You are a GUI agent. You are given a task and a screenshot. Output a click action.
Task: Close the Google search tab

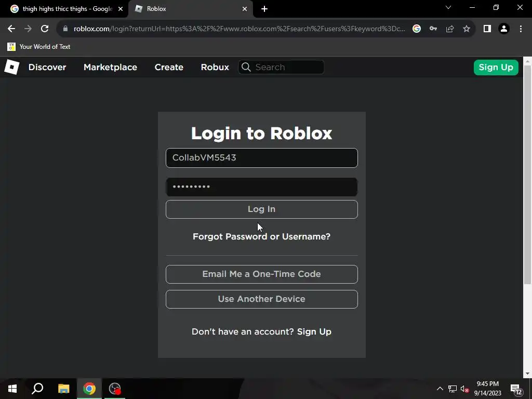coord(121,9)
